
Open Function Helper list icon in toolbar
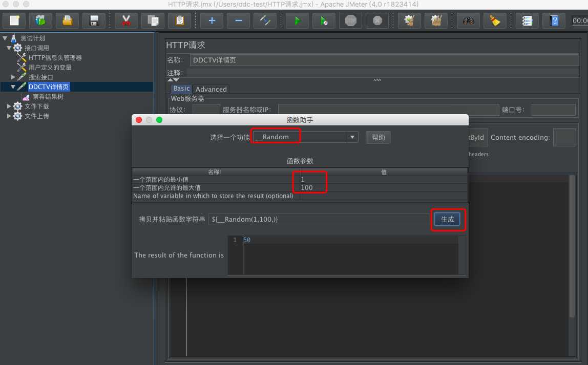coord(527,20)
